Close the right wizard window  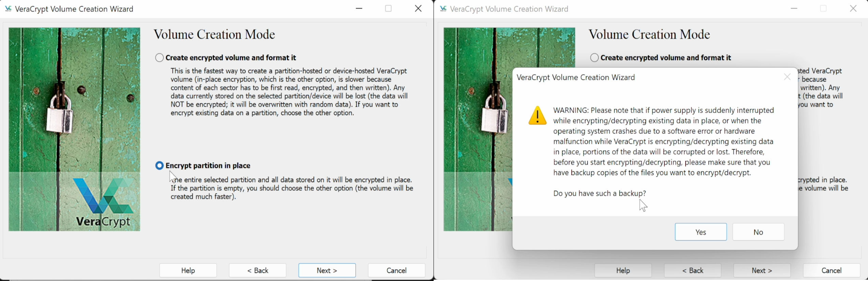853,9
